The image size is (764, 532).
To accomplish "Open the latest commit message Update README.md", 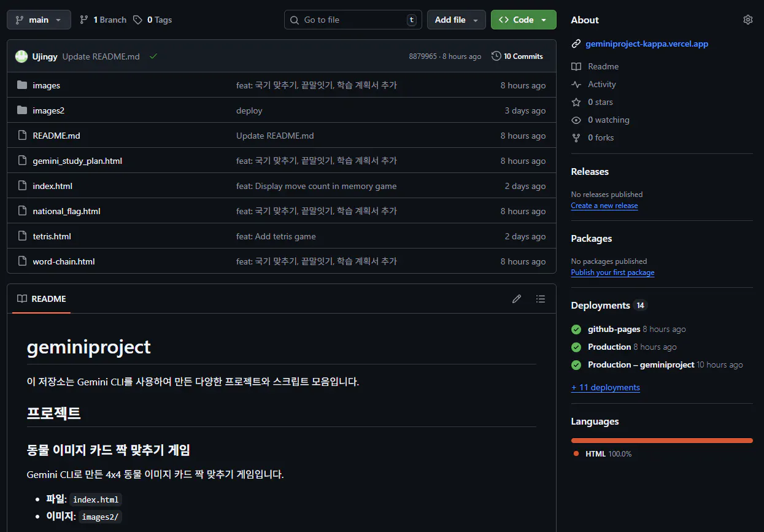I will (101, 56).
